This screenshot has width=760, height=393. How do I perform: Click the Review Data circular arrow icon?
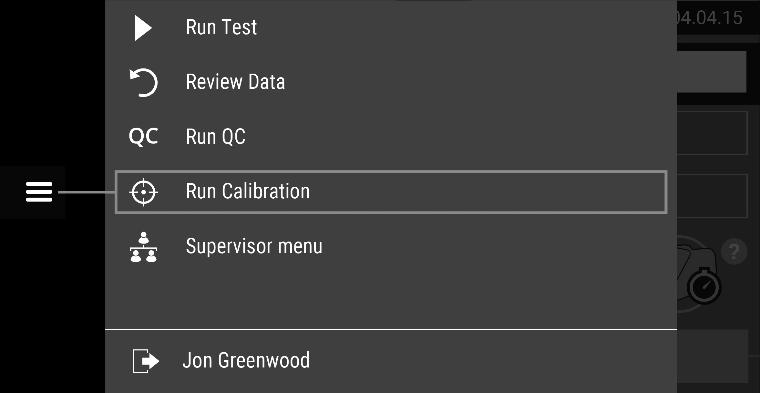pyautogui.click(x=143, y=83)
